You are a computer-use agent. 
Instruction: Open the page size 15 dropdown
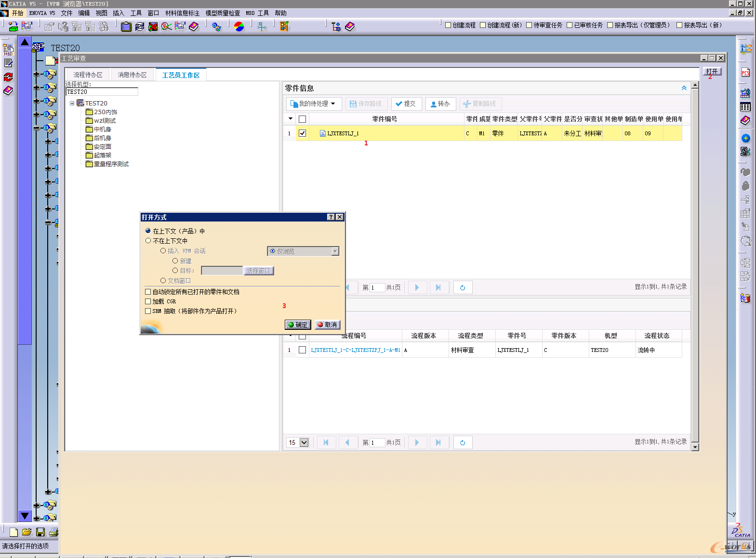[x=298, y=442]
